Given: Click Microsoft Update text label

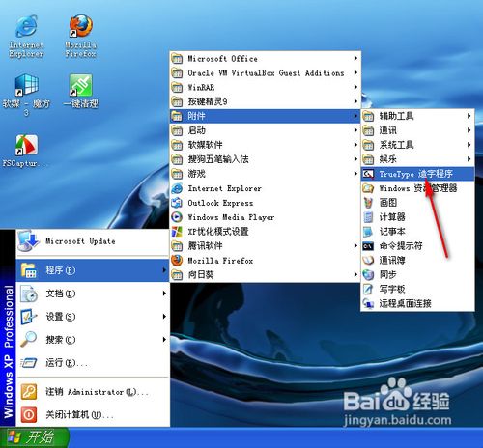Looking at the screenshot, I should click(x=80, y=241).
